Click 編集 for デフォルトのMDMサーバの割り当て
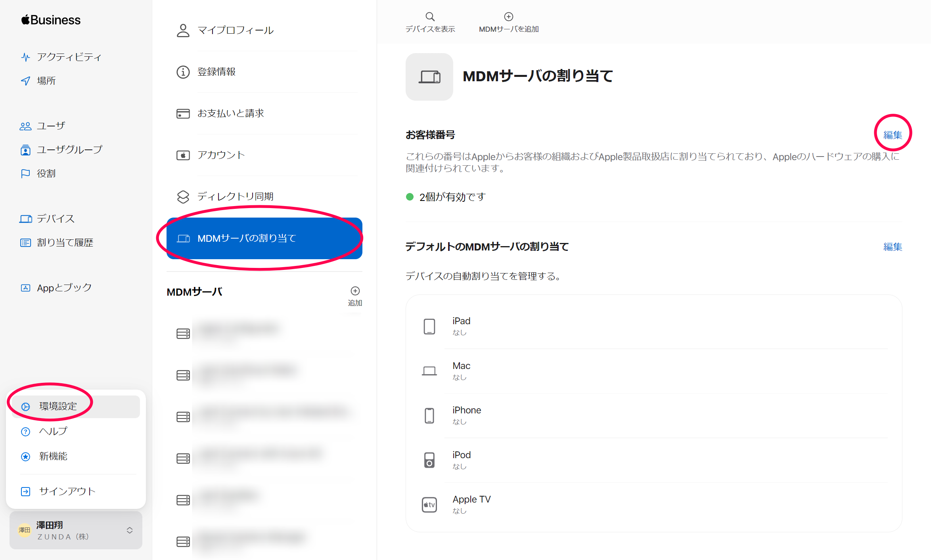Screen dimensions: 931x560 [893, 247]
